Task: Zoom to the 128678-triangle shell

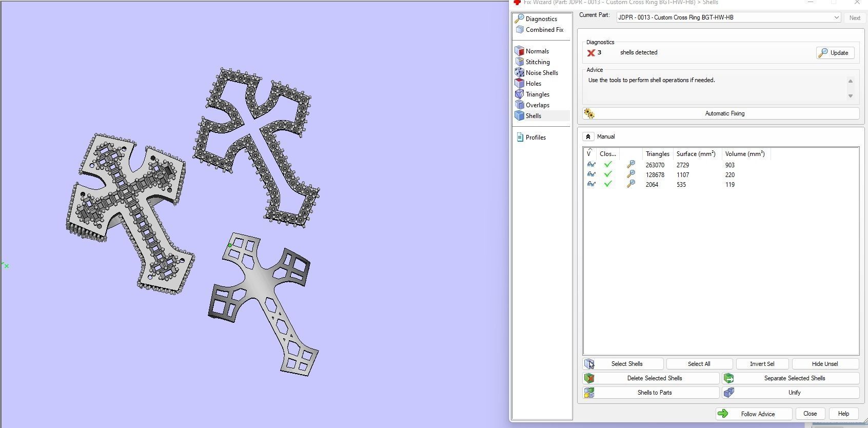Action: point(631,174)
